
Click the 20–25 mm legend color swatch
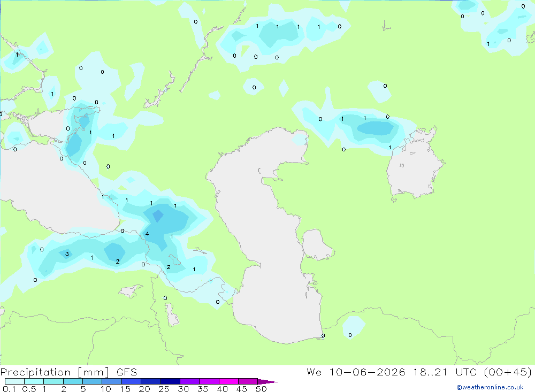(x=151, y=381)
